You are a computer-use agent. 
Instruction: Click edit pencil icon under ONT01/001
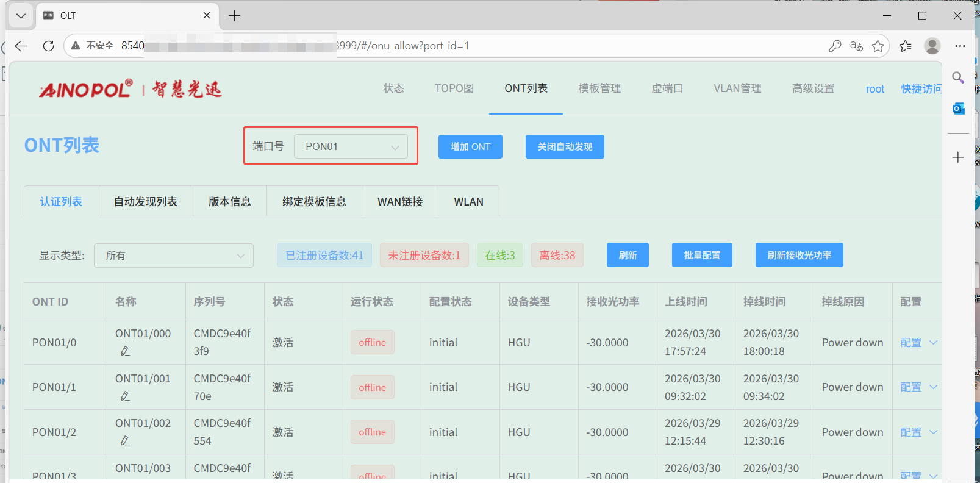pos(125,396)
